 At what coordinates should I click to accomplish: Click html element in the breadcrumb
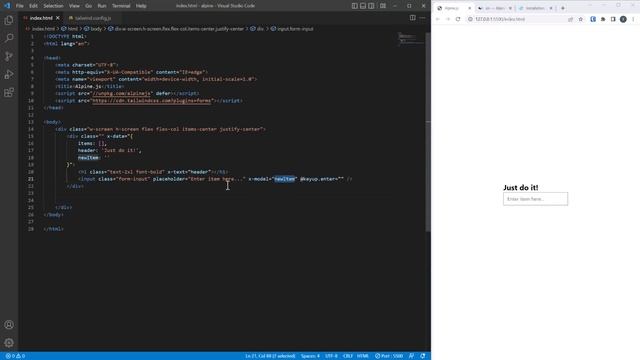click(69, 29)
